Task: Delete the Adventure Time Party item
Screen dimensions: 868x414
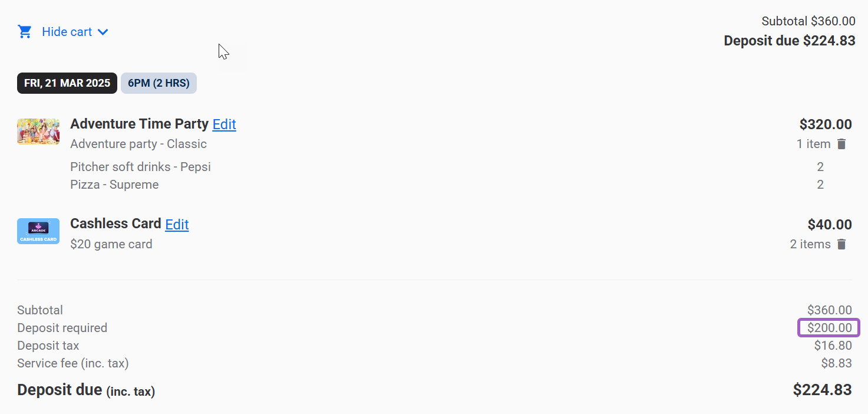Action: (x=841, y=144)
